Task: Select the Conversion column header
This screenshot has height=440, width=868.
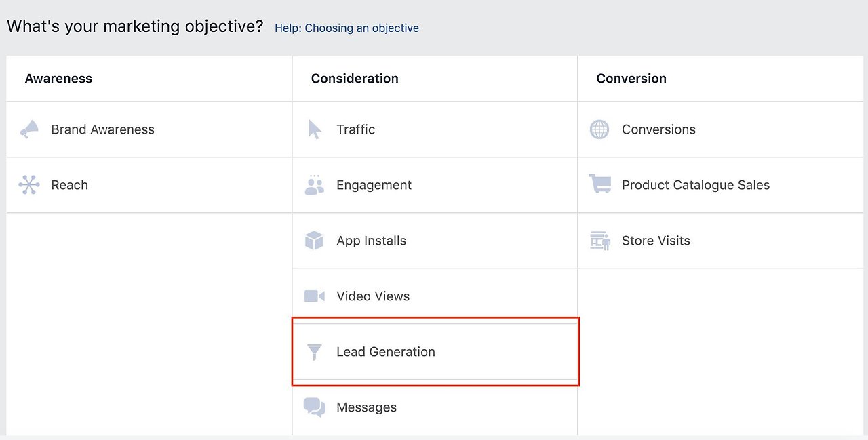Action: 631,78
